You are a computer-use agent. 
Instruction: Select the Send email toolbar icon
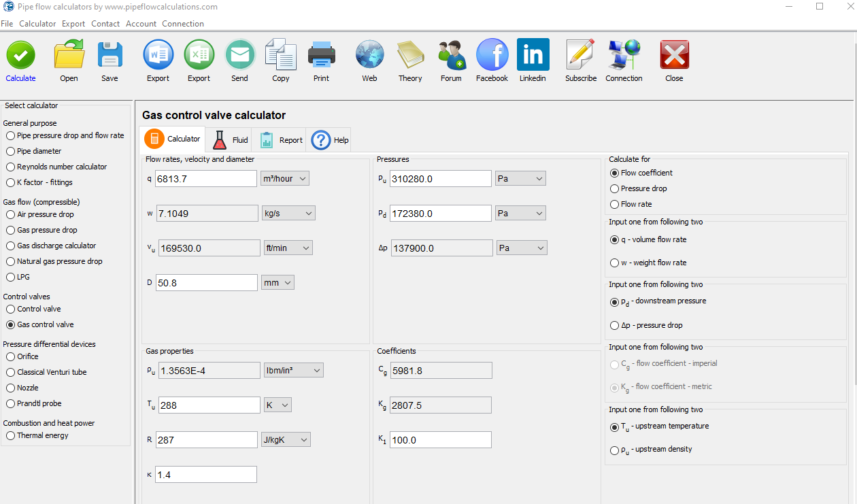[239, 54]
